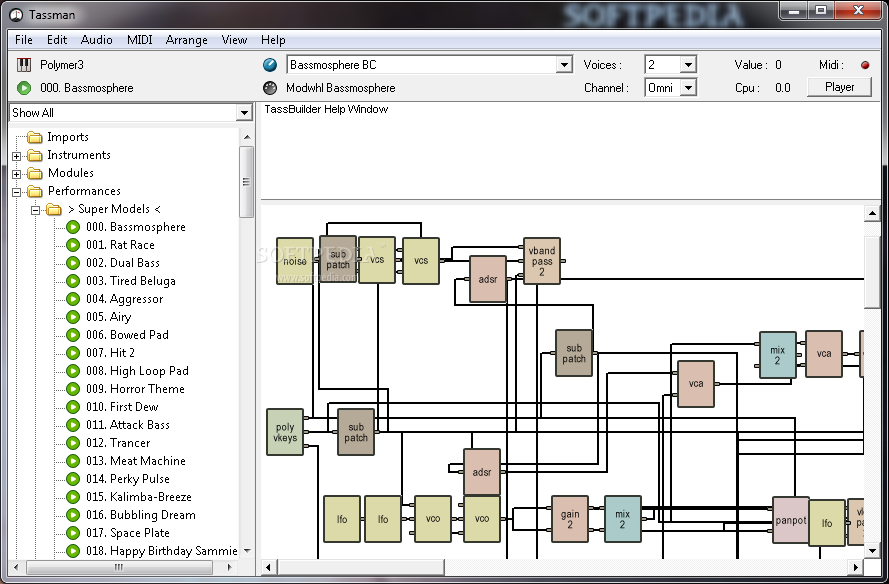
Task: Select the lfo module right of panpot
Action: 827,523
